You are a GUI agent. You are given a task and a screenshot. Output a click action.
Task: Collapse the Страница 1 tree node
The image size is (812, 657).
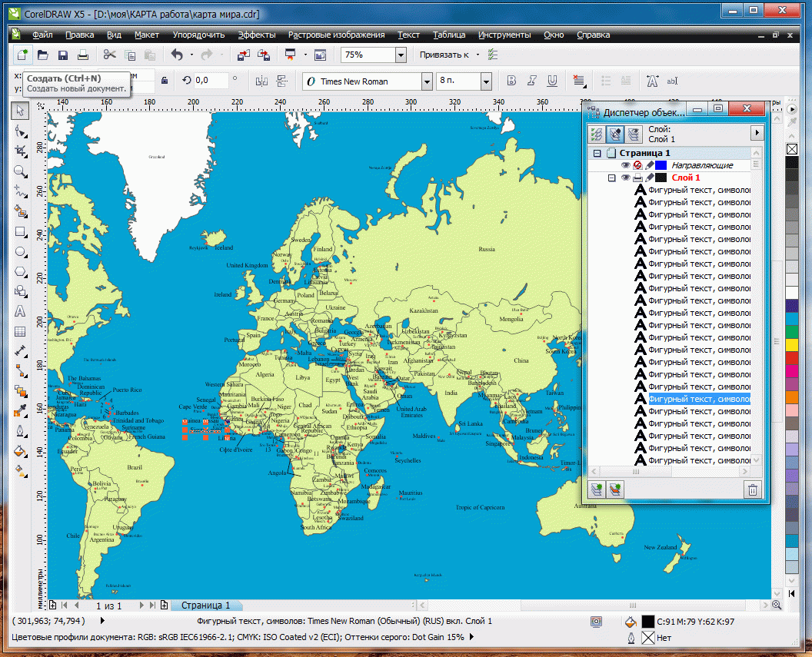(597, 154)
